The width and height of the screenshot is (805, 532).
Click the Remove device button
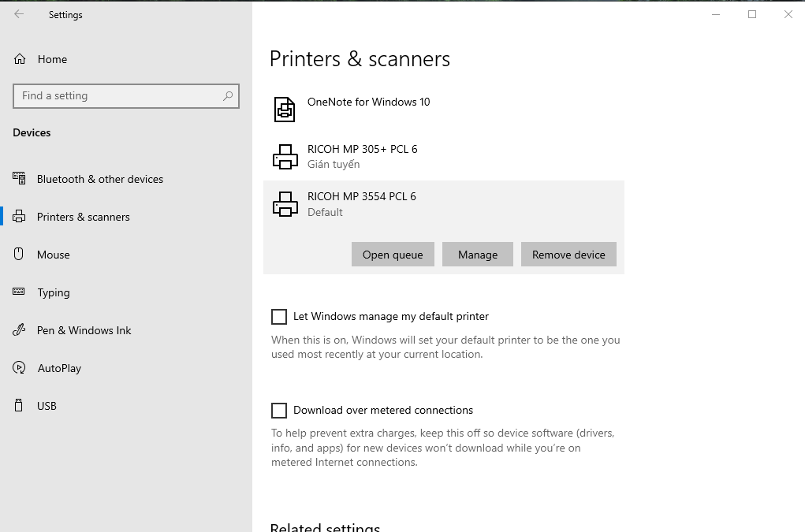click(568, 255)
